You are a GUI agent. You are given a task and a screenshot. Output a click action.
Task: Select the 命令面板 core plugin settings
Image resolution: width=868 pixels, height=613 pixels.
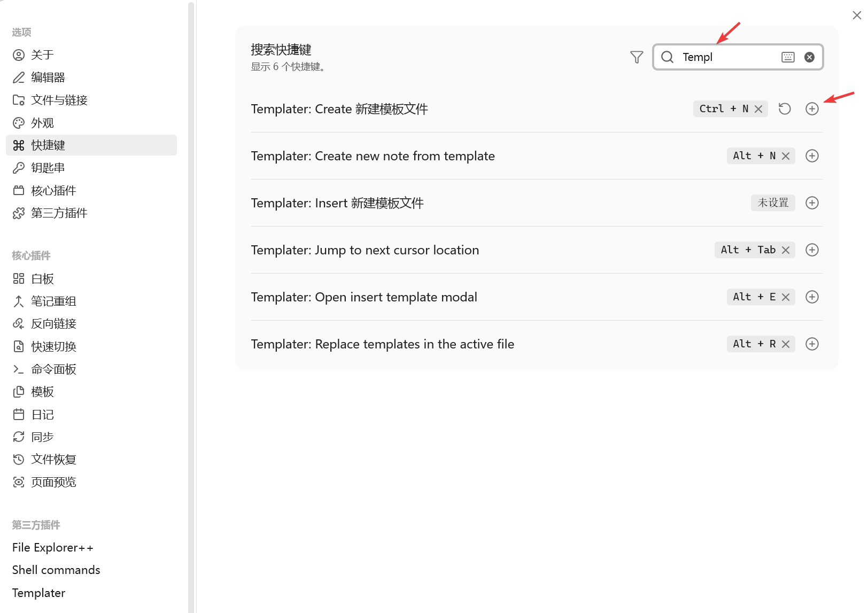53,369
